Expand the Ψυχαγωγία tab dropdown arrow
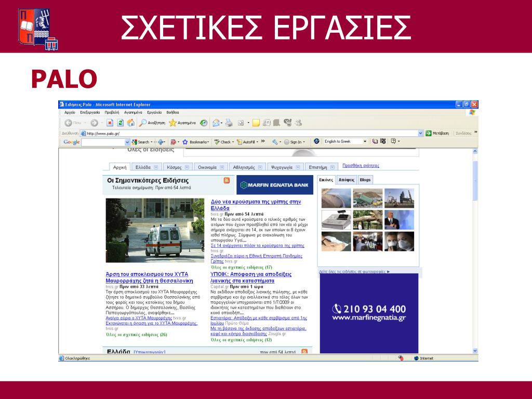The height and width of the screenshot is (399, 532). 298,167
